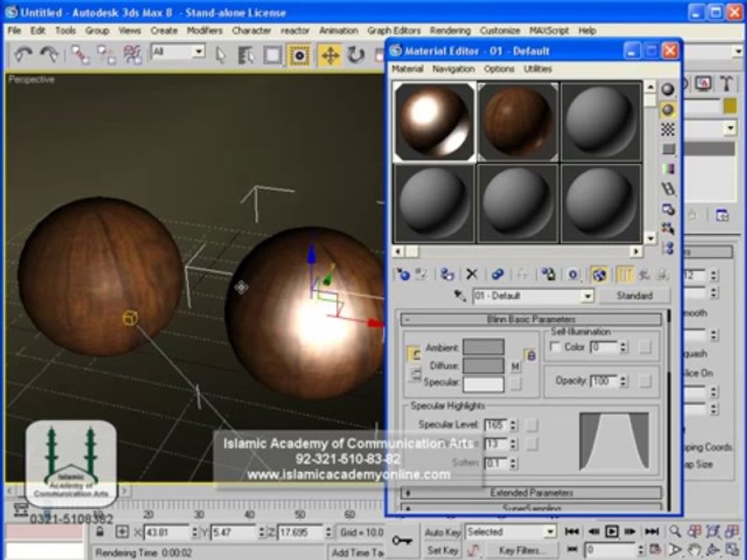The width and height of the screenshot is (747, 560).
Task: Click the Rectangular Selection Region button
Action: (x=272, y=55)
